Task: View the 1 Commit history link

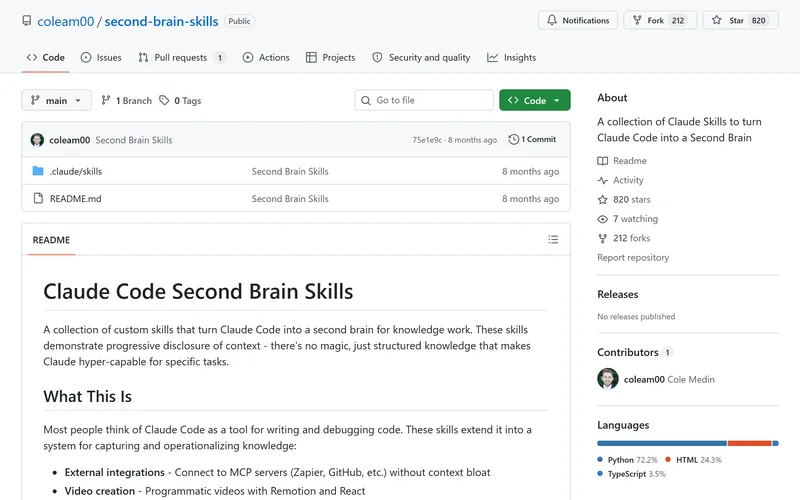Action: (532, 139)
